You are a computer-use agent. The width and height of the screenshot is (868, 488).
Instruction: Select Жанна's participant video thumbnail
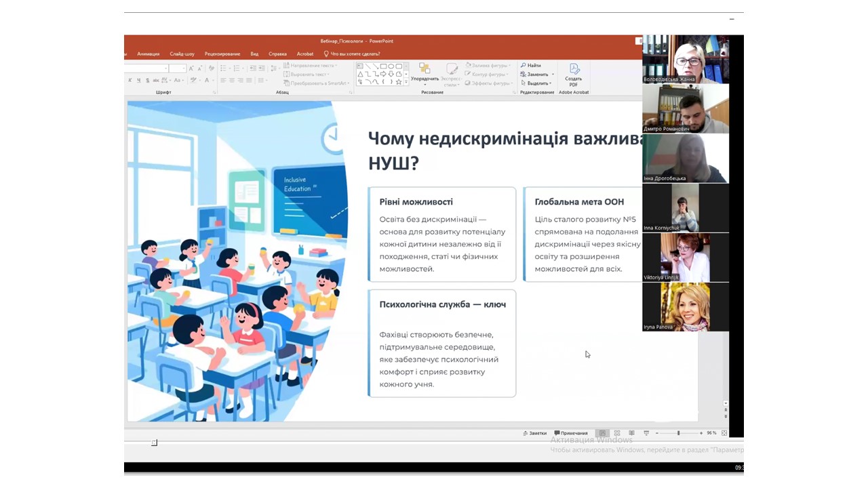click(x=686, y=59)
